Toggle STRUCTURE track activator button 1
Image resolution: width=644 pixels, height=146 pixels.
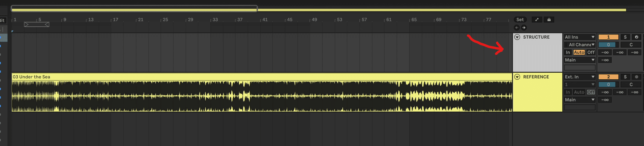click(x=608, y=37)
